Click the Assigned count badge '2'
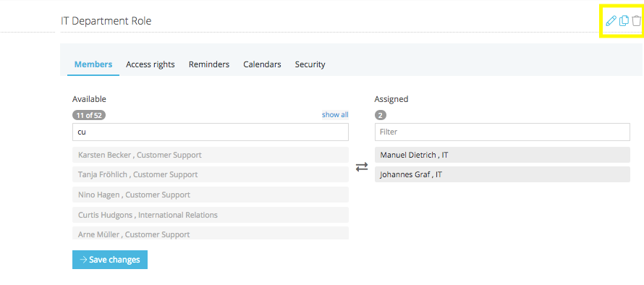This screenshot has height=285, width=644. tap(381, 116)
